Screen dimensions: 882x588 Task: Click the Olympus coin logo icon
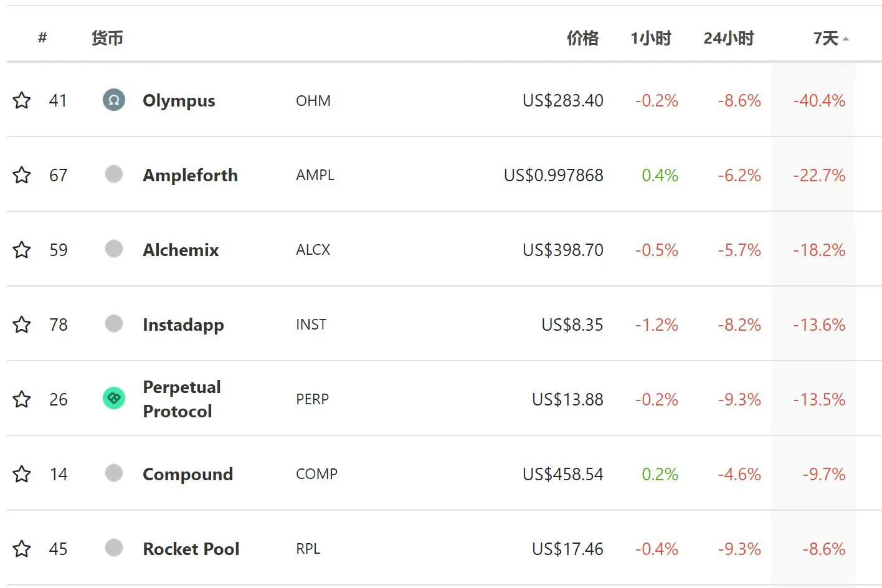(114, 100)
